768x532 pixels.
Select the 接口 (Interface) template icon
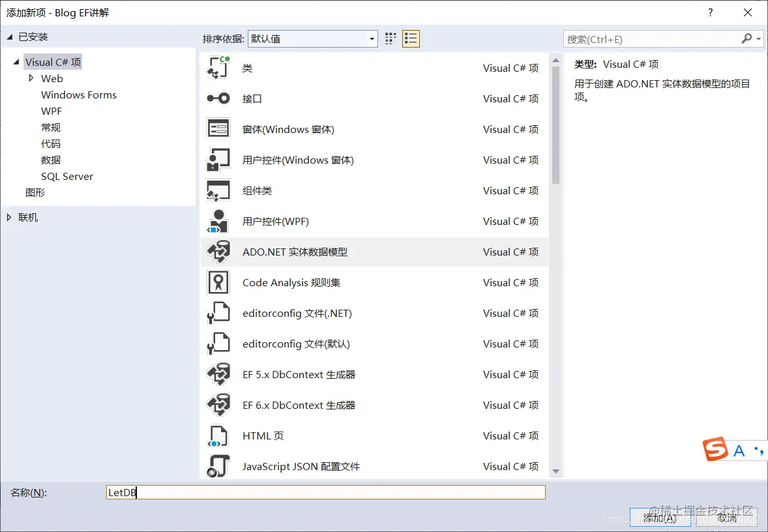(x=218, y=98)
